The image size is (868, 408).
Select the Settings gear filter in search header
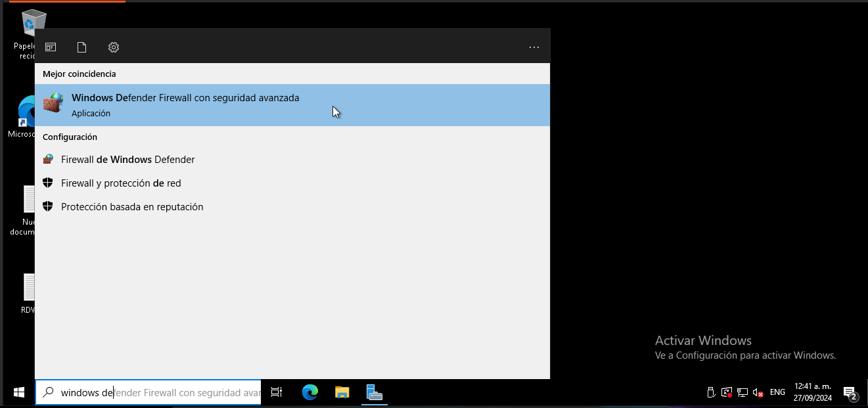[x=114, y=47]
